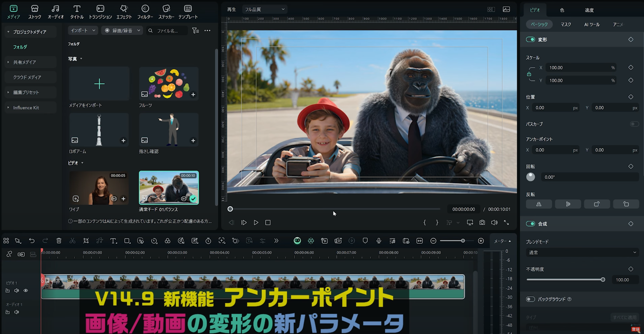This screenshot has width=644, height=334.
Task: Undo last edit in timeline toolbar
Action: [32, 241]
